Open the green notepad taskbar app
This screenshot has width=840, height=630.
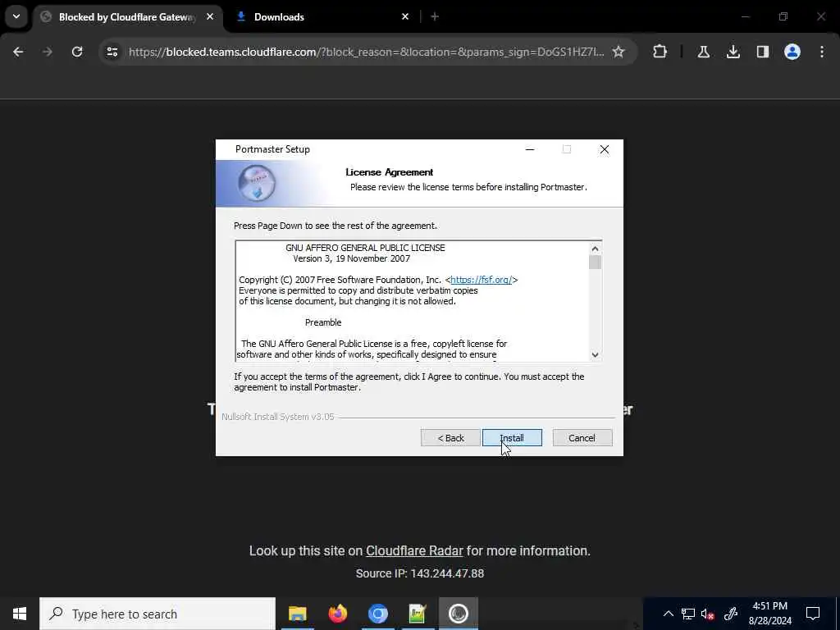(x=418, y=614)
